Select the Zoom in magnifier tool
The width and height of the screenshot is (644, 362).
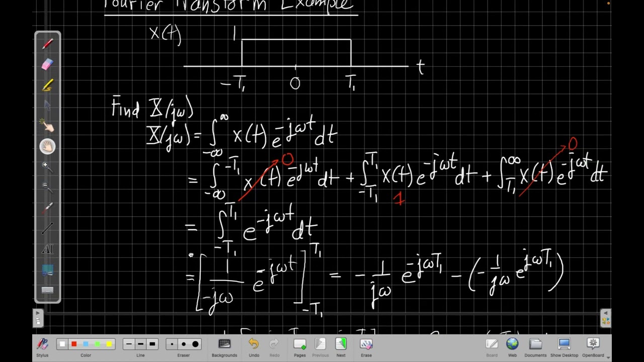pyautogui.click(x=47, y=167)
